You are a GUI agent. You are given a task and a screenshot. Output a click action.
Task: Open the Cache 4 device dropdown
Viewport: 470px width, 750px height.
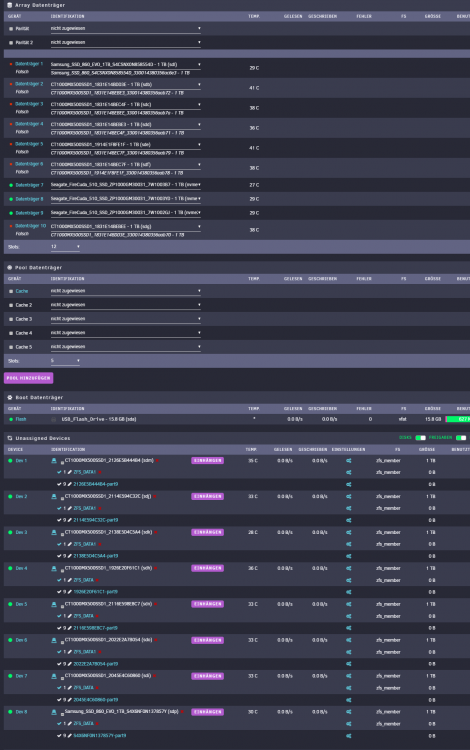tap(125, 333)
